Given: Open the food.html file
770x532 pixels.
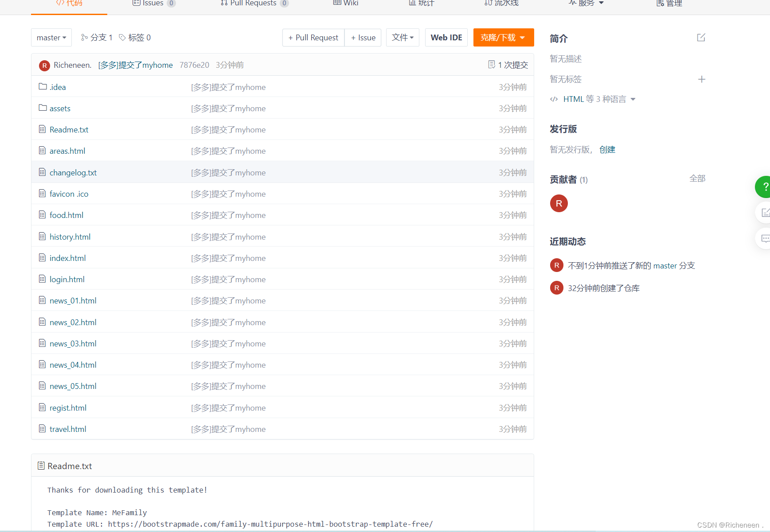Looking at the screenshot, I should (x=66, y=215).
